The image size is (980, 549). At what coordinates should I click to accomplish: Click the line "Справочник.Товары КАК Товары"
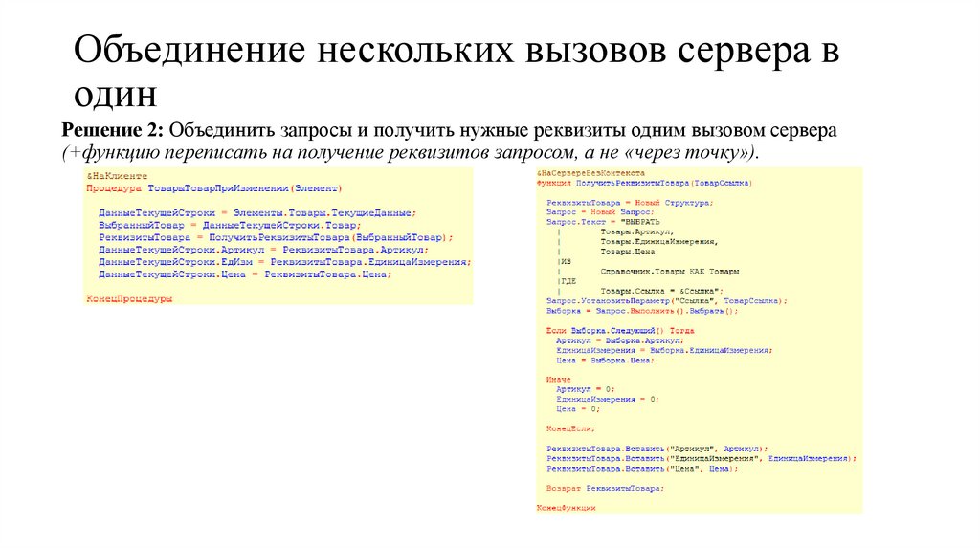669,271
